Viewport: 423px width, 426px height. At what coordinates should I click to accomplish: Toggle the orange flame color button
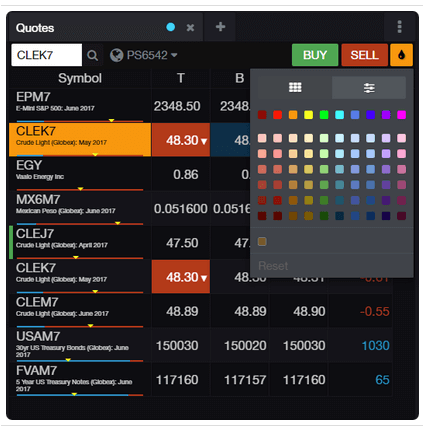tap(401, 55)
